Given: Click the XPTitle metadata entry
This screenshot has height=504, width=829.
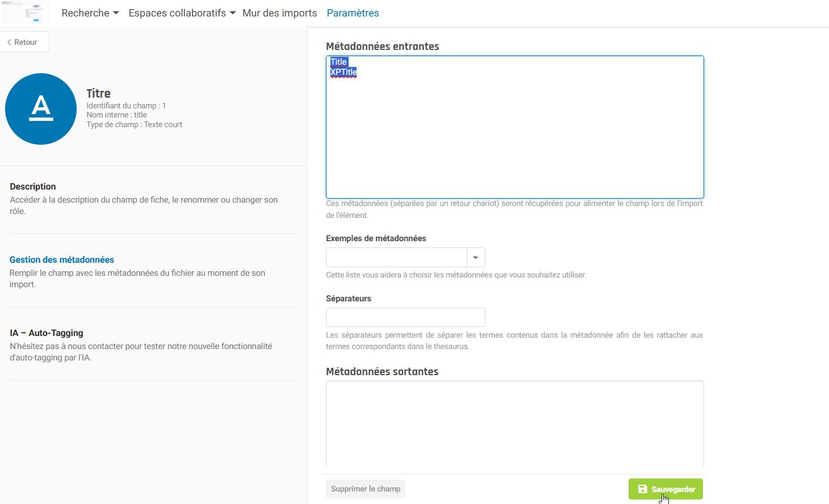Looking at the screenshot, I should coord(344,72).
